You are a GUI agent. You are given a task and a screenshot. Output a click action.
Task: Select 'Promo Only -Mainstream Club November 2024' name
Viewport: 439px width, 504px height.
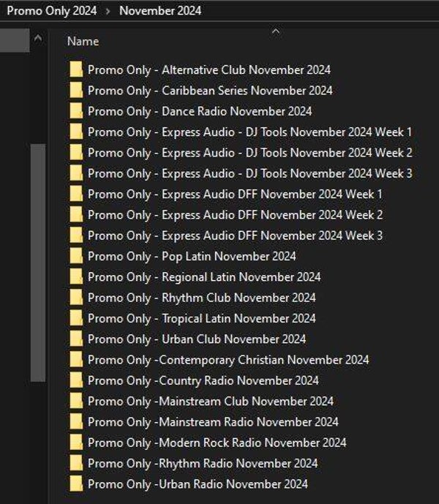(x=211, y=402)
